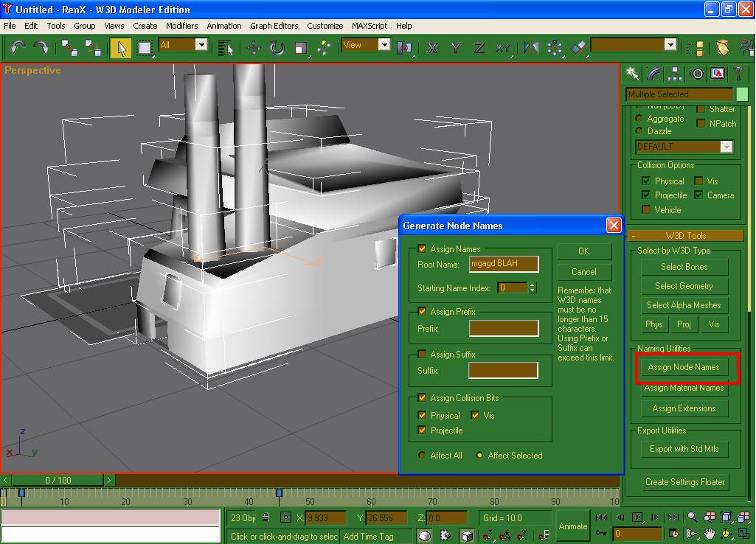Open the Hierarchy command panel tab
The image size is (756, 544).
[675, 74]
